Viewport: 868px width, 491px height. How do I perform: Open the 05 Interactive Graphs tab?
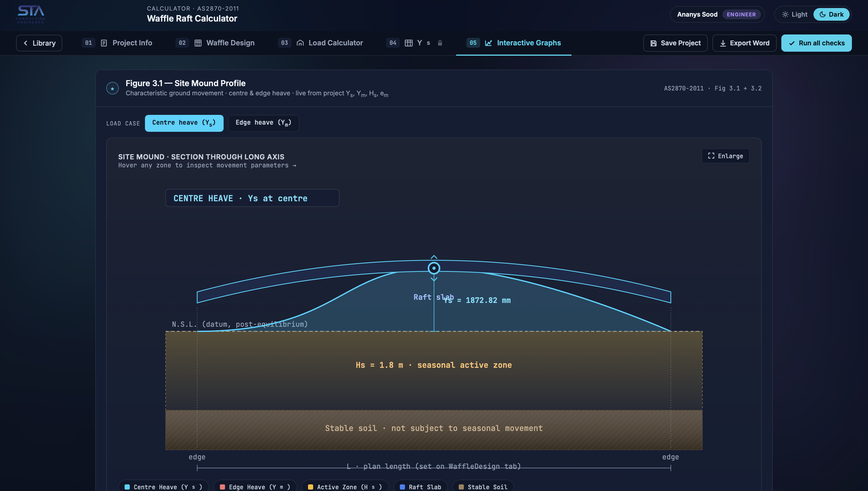[514, 43]
